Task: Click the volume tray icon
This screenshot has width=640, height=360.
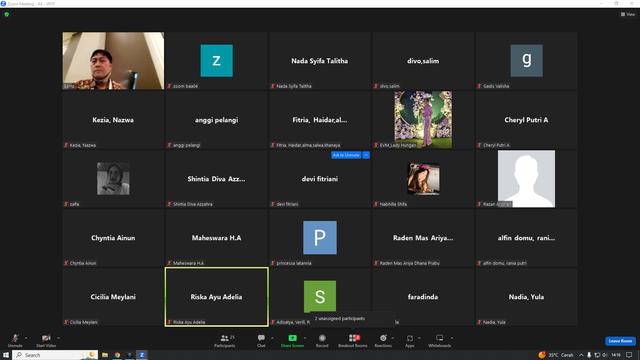Action: 605,355
